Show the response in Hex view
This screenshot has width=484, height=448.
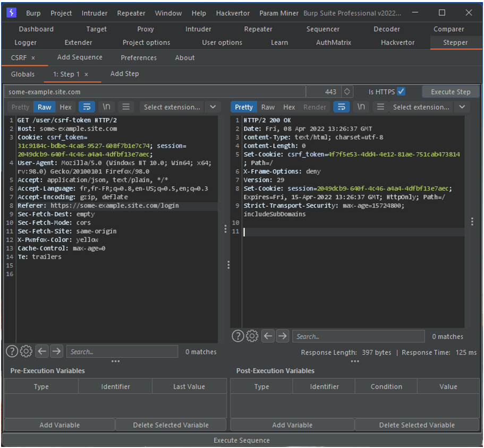tap(289, 107)
